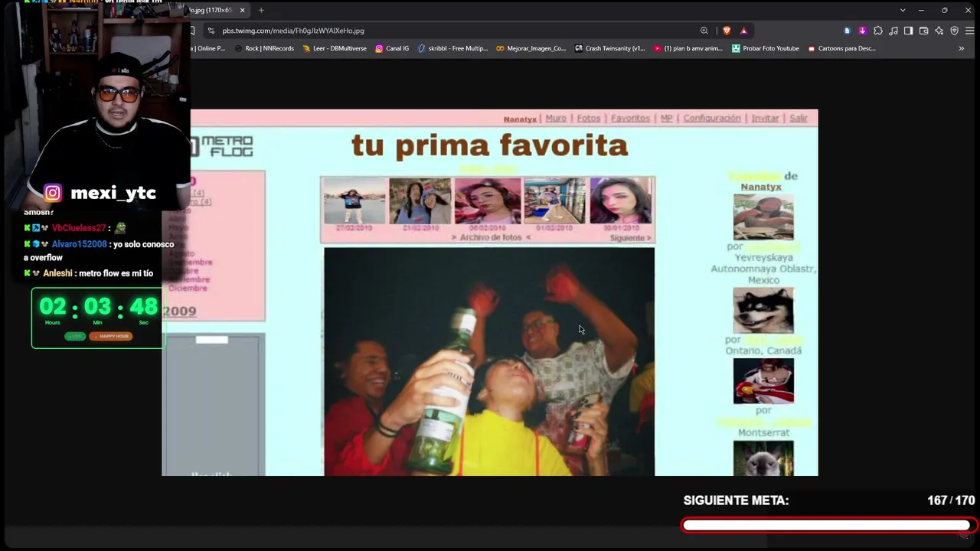The height and width of the screenshot is (551, 980).
Task: Open the thumbnail dated 01/02/2010
Action: [x=554, y=201]
